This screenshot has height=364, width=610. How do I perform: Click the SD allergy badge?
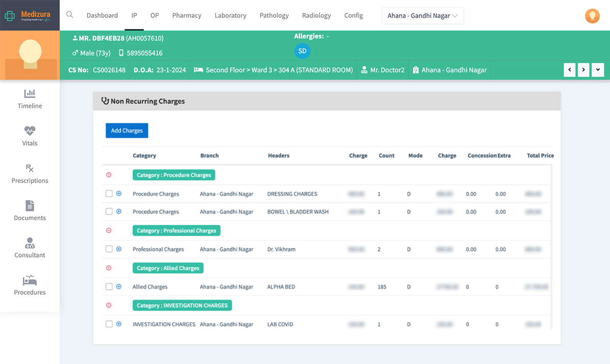[302, 51]
